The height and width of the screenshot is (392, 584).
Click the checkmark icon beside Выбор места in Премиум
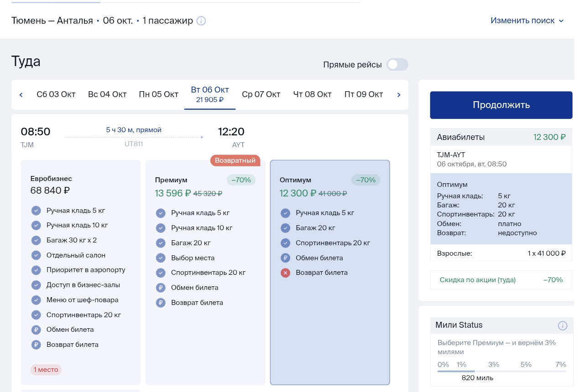[x=161, y=258]
